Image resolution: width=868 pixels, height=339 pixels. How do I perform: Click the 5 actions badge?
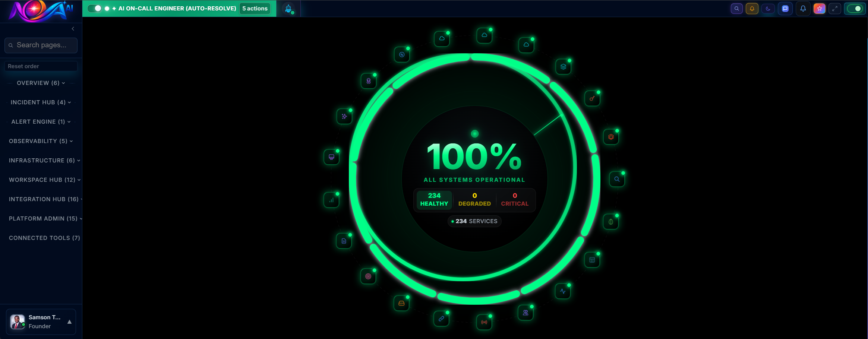[x=255, y=8]
